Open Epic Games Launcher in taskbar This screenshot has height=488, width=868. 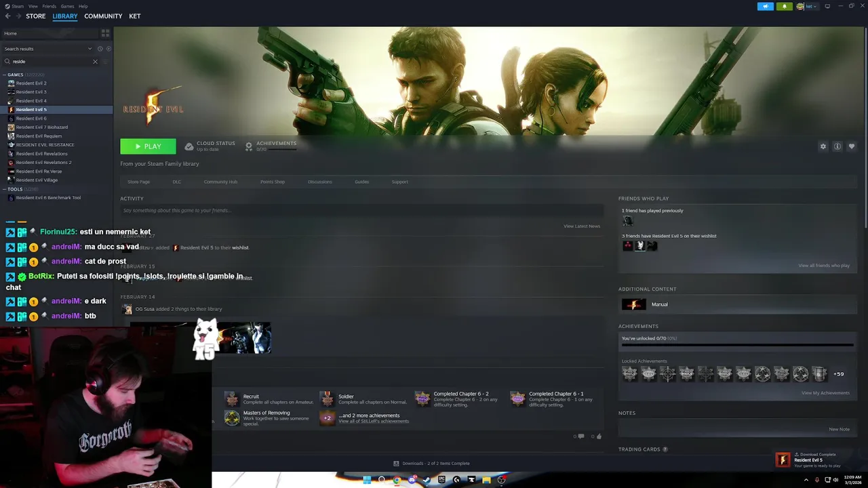(441, 480)
